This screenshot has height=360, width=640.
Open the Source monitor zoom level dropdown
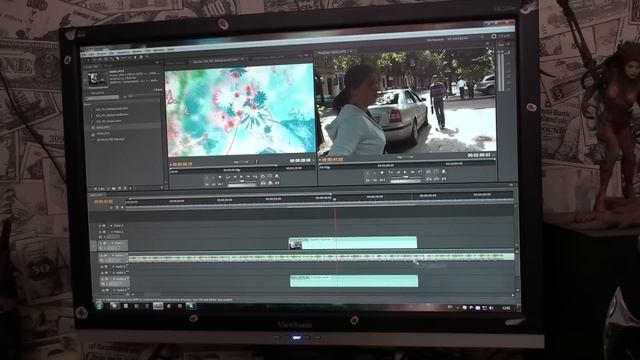pos(241,162)
